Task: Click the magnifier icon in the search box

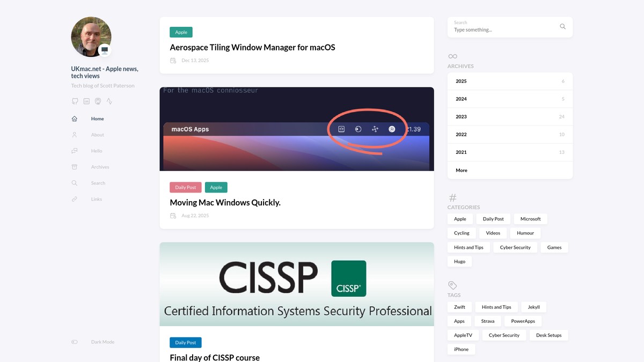Action: click(x=562, y=26)
